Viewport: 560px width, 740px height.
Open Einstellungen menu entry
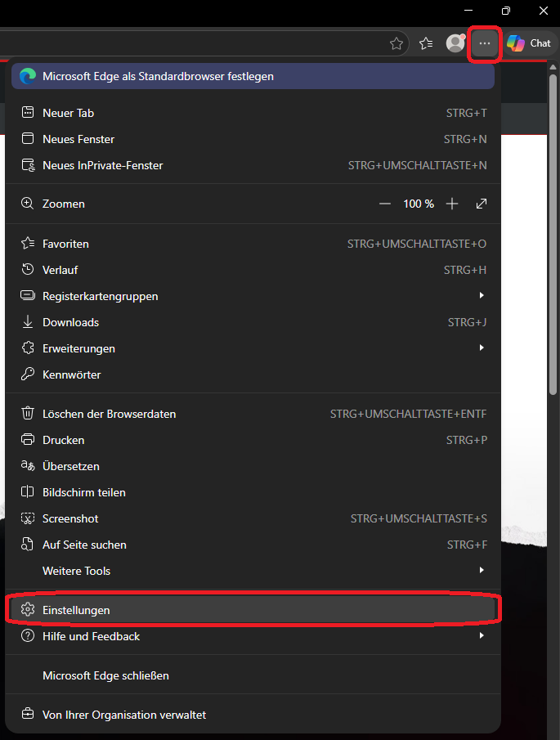(253, 610)
